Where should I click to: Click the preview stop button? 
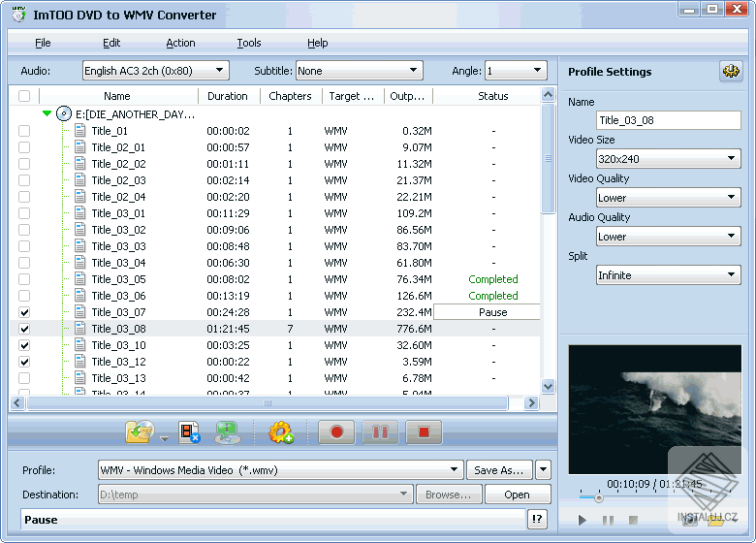[634, 520]
